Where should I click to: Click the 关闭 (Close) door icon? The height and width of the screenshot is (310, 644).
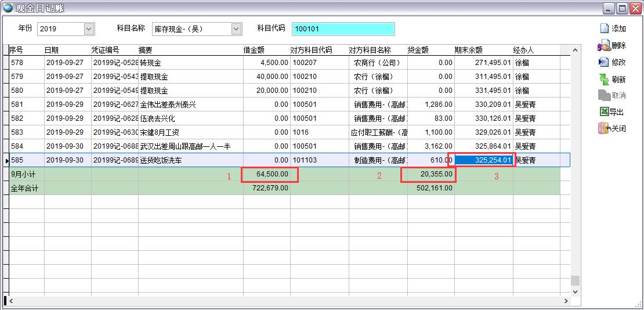coord(604,129)
